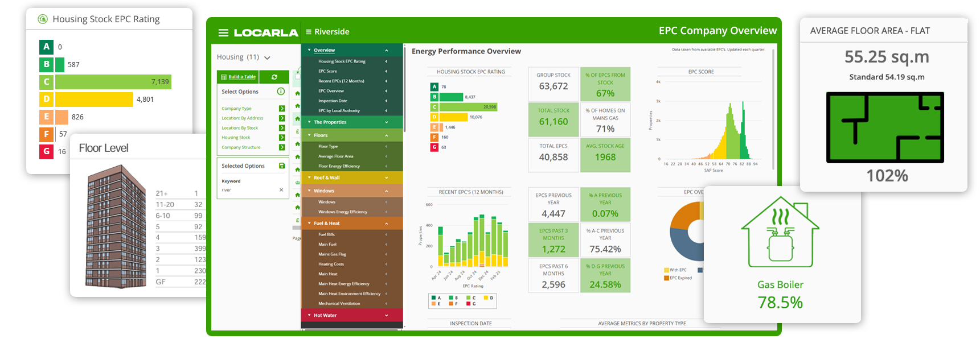Open the Locarla hamburger menu
Screen dimensions: 980x343
tap(223, 33)
